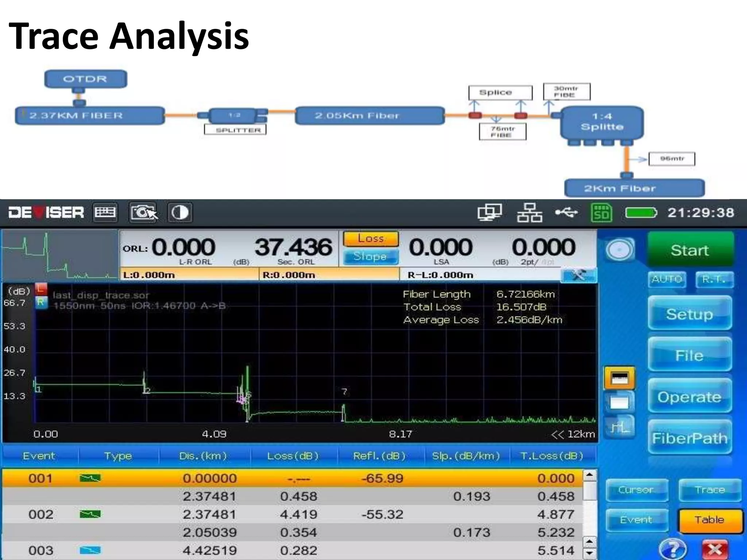The image size is (747, 560).
Task: Click reflectance value -55.32
Action: (x=382, y=514)
